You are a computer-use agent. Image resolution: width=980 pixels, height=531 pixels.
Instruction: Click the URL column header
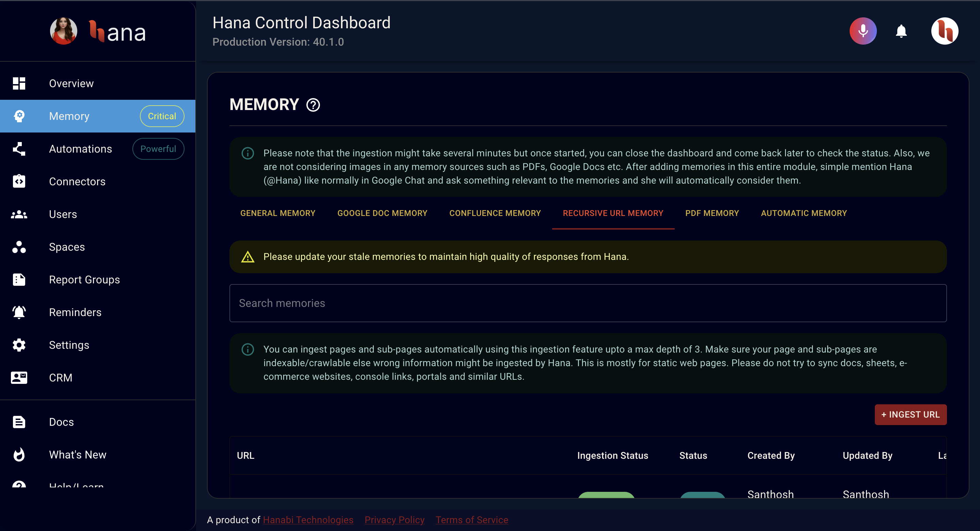[x=245, y=456]
